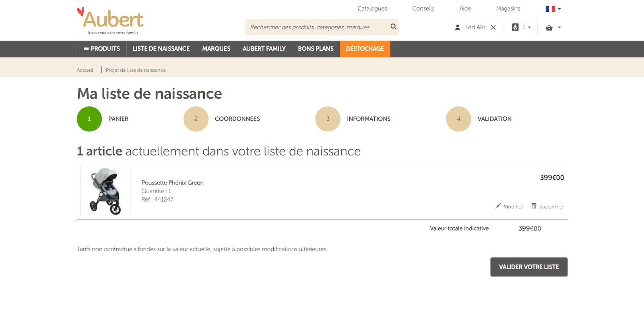Expand the French flag language selector
Screen dimensions: 644x330
point(553,9)
